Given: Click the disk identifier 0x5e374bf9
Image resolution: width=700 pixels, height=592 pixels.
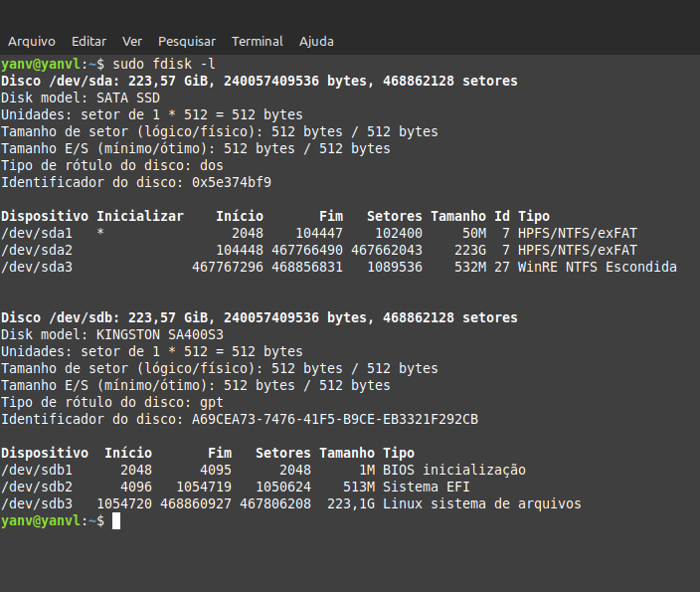Looking at the screenshot, I should [x=232, y=182].
